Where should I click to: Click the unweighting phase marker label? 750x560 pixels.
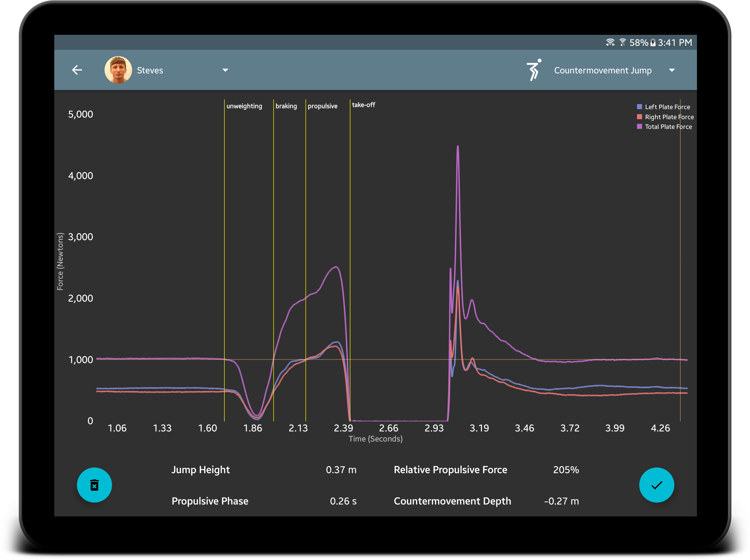point(244,106)
